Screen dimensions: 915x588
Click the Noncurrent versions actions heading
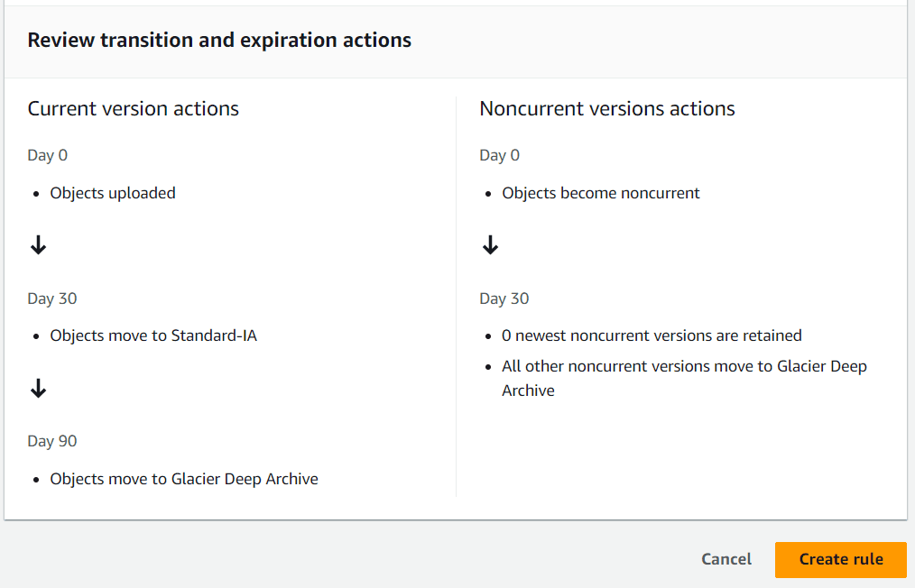(x=607, y=108)
